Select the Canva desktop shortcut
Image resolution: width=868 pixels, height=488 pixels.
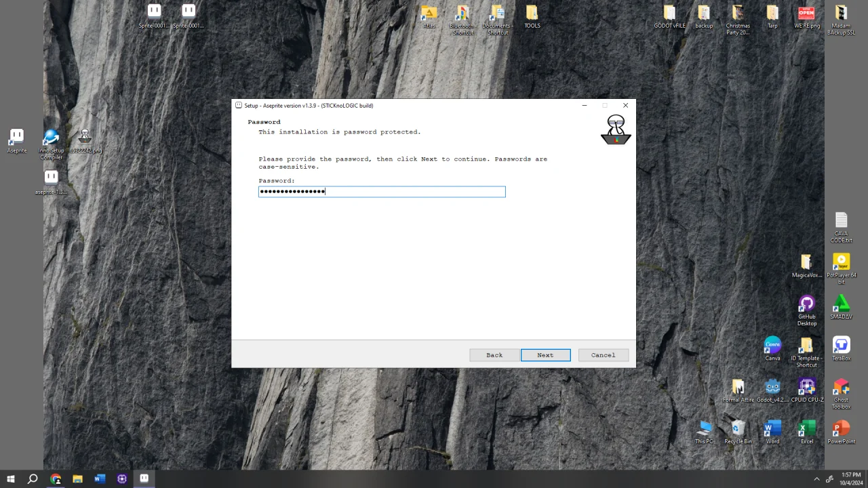click(x=772, y=348)
